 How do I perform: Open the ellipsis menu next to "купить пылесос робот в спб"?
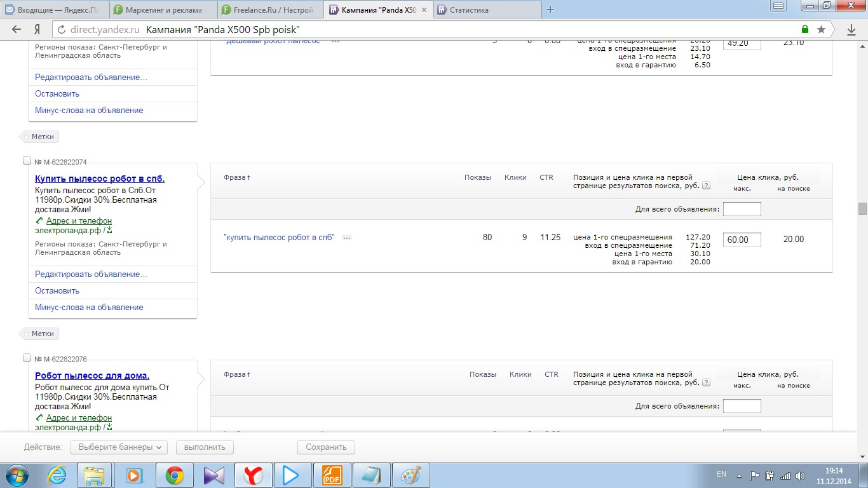point(347,238)
